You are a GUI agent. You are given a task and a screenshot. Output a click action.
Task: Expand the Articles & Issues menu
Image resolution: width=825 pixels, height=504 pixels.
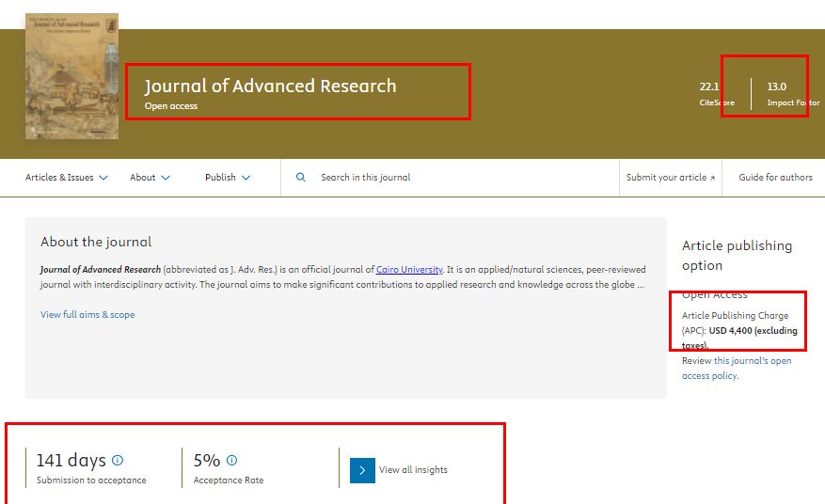click(x=67, y=178)
